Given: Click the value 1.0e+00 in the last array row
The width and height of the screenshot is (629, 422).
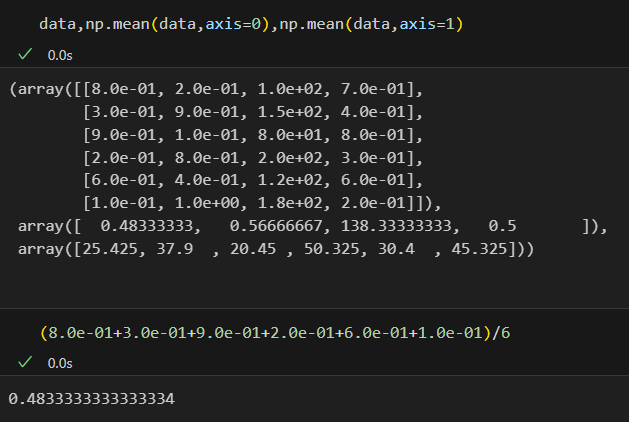Looking at the screenshot, I should click(x=207, y=203).
